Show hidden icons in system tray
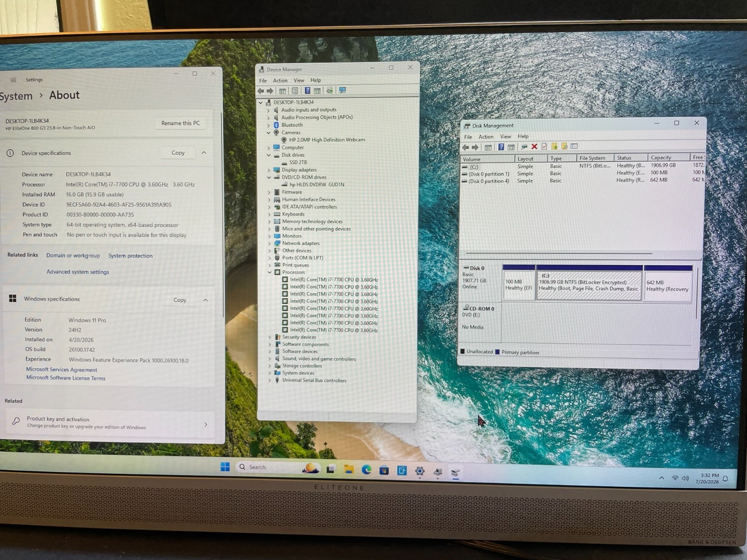Viewport: 747px width, 560px height. pyautogui.click(x=662, y=478)
